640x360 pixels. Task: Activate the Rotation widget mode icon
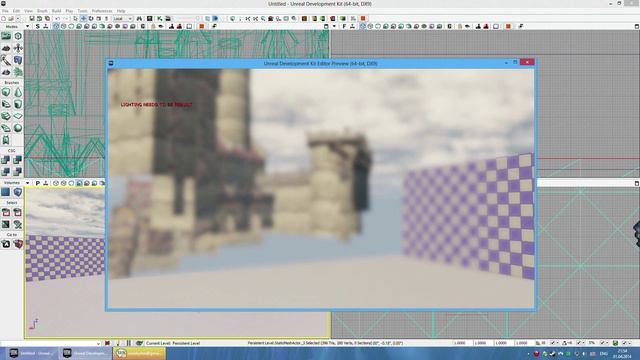[91, 18]
